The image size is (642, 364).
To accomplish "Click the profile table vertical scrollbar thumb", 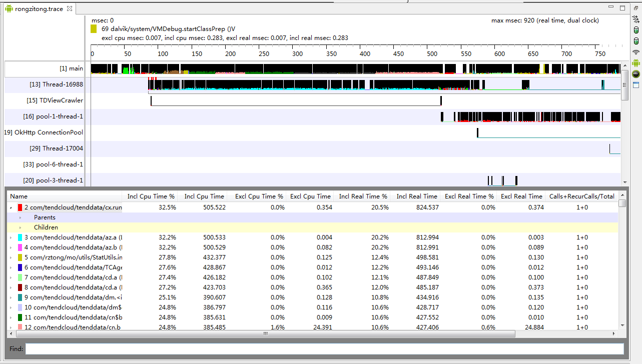I will pyautogui.click(x=622, y=203).
